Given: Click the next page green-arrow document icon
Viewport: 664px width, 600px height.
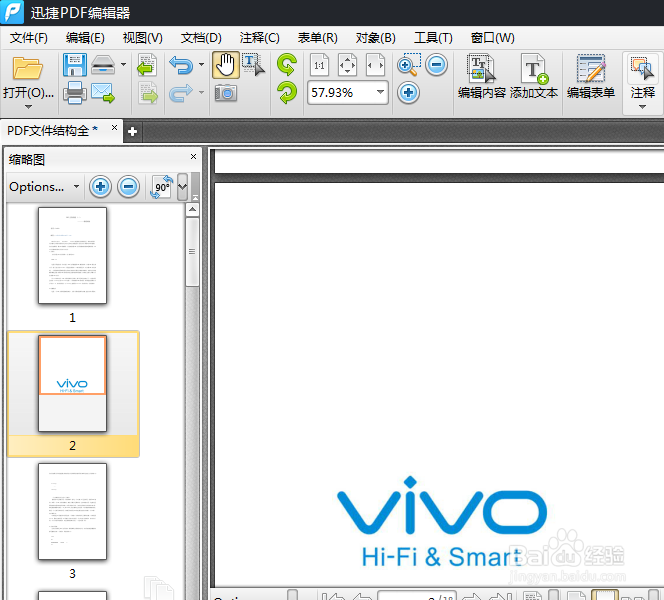Looking at the screenshot, I should 147,93.
